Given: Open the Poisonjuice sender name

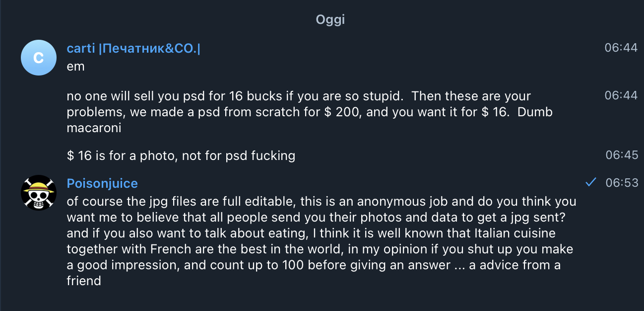Looking at the screenshot, I should click(x=102, y=184).
